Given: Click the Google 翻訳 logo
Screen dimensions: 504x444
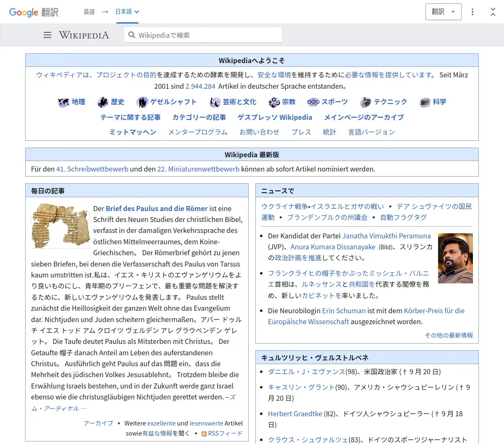Looking at the screenshot, I should click(34, 12).
